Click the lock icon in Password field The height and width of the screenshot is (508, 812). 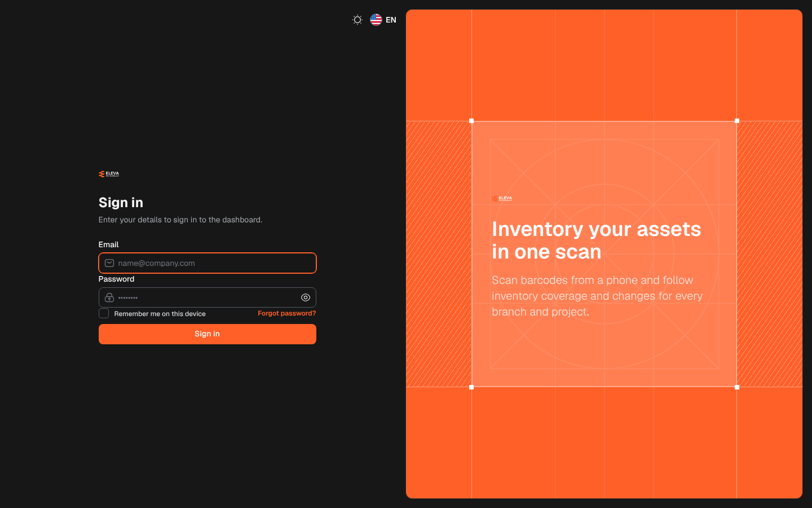point(109,297)
